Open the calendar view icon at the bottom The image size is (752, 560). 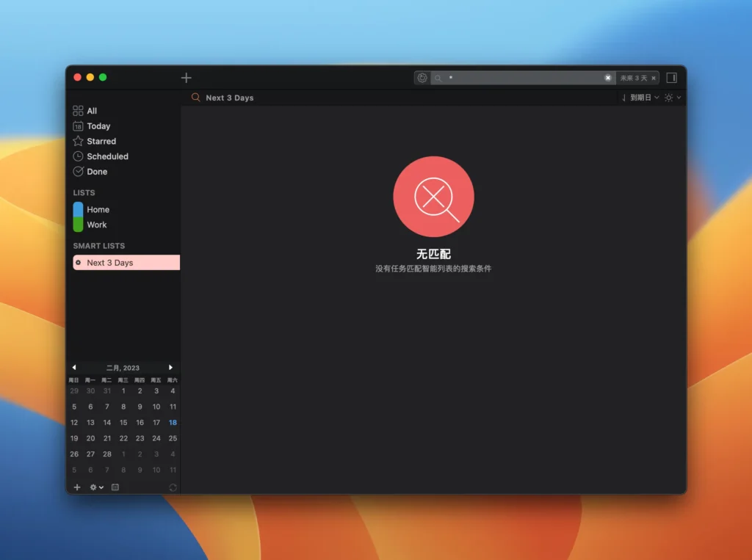[x=115, y=487]
